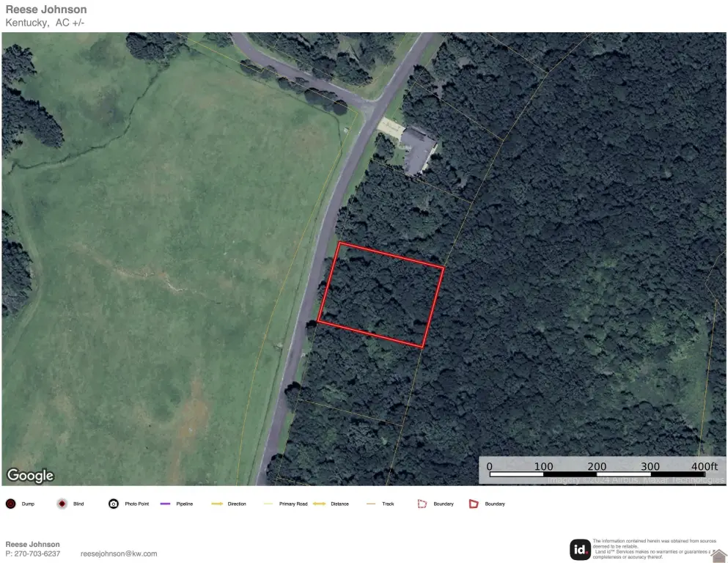Click the Land id logo
The height and width of the screenshot is (563, 728).
pos(580,550)
